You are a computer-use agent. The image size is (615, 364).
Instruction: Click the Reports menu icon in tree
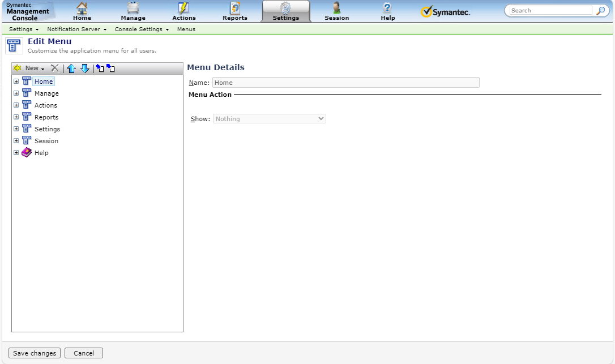(x=26, y=117)
